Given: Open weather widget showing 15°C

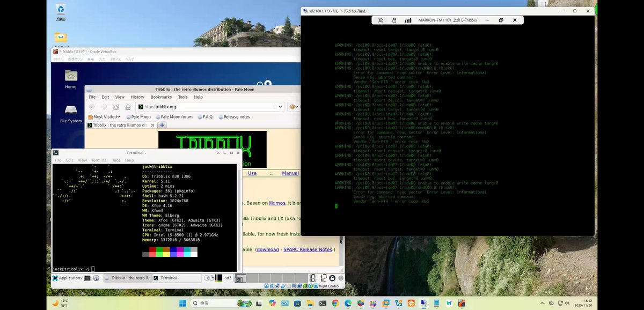Looking at the screenshot, I should (x=61, y=303).
